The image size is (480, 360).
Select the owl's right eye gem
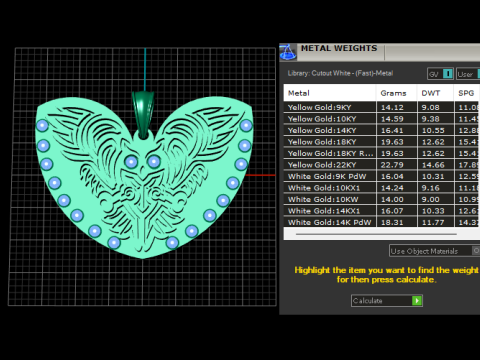point(154,162)
